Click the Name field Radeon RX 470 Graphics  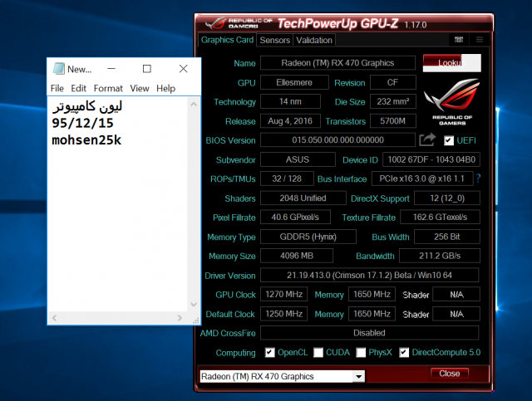point(337,63)
